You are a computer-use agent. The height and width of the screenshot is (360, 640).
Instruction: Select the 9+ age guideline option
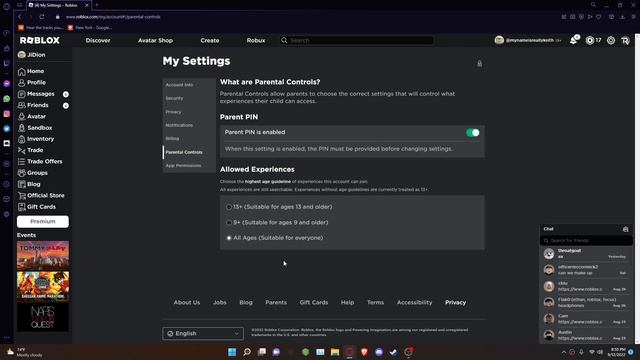tap(229, 222)
